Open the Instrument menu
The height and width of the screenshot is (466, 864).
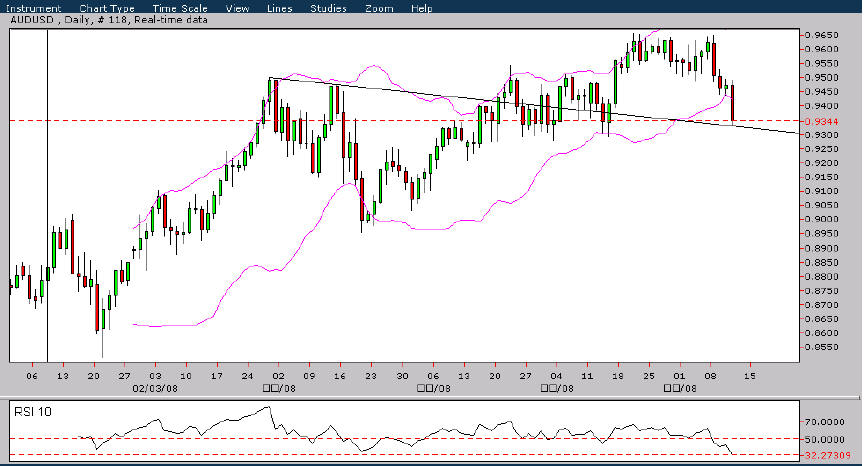click(x=34, y=8)
